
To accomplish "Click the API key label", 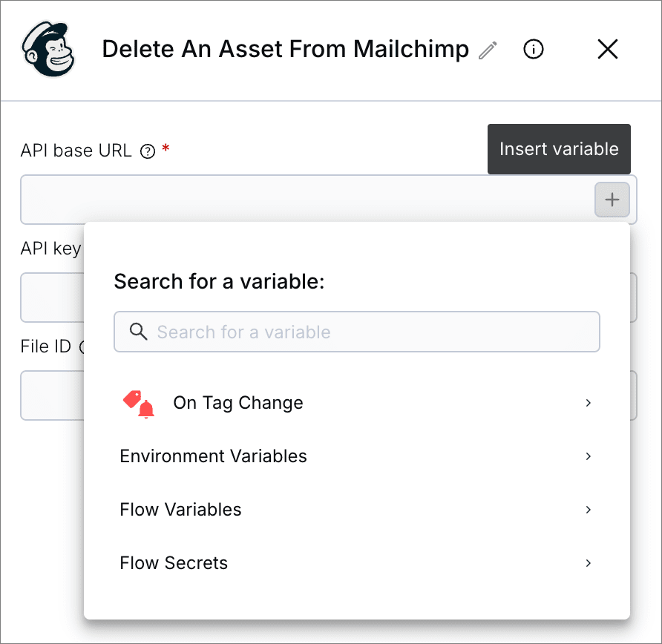I will (51, 249).
